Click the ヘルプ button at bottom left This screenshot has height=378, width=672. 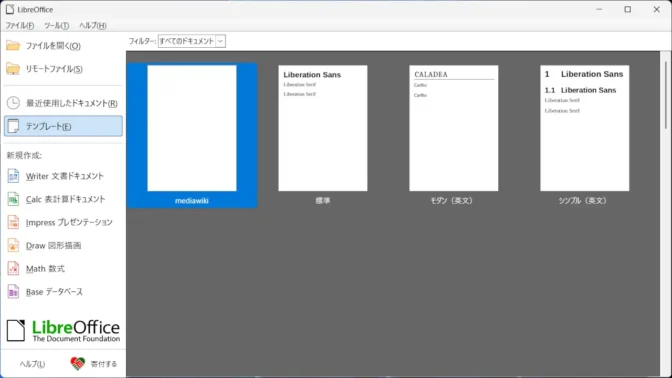tap(32, 364)
